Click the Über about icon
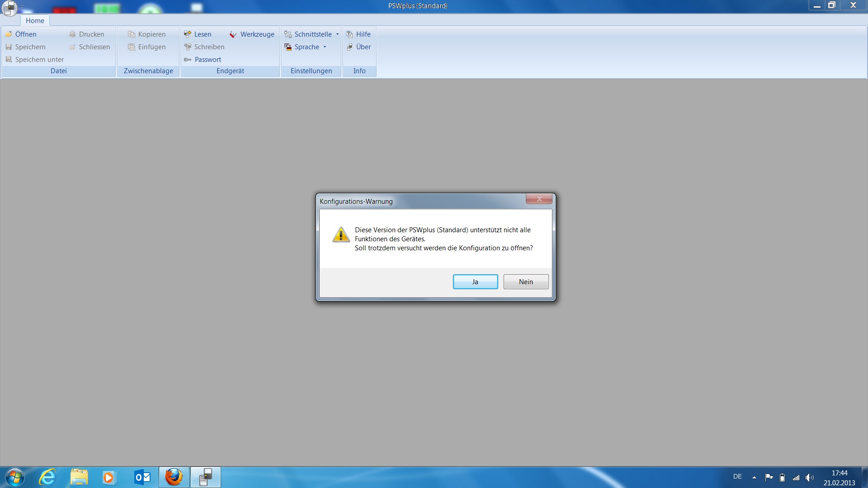The width and height of the screenshot is (868, 488). click(x=349, y=47)
